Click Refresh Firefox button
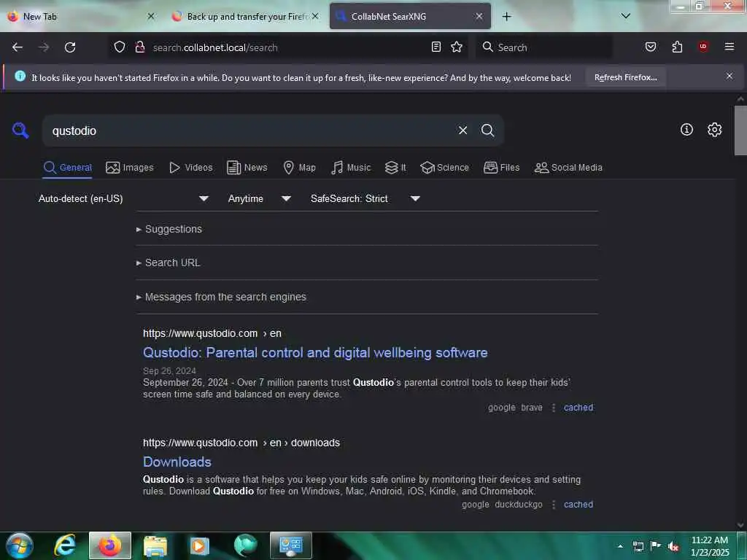This screenshot has height=560, width=747. 625,77
